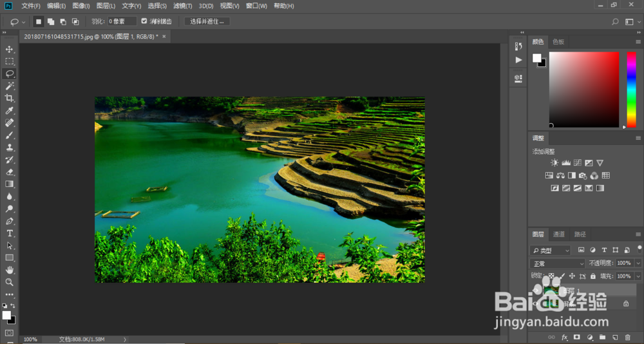Switch to the 通道 channels tab
644x344 pixels.
(x=558, y=234)
